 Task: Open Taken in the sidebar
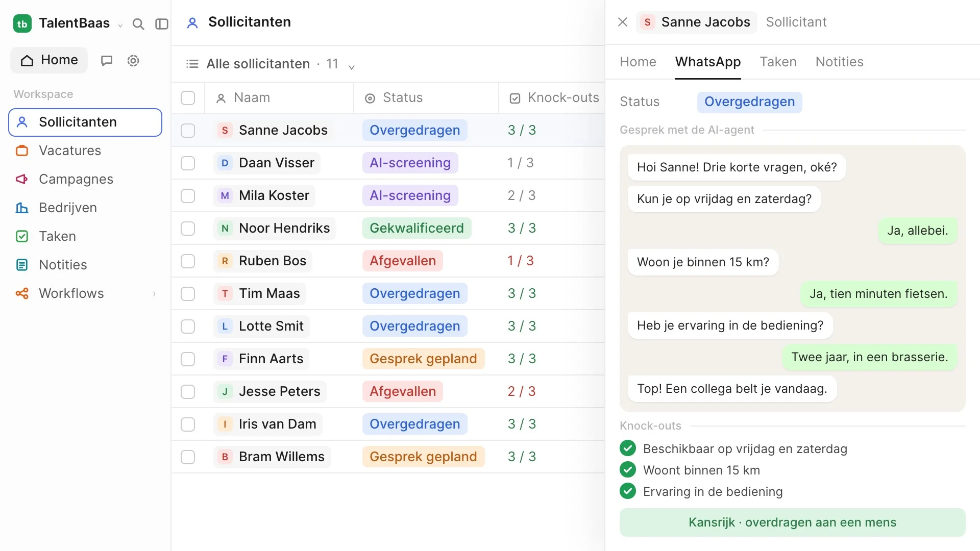[85, 236]
